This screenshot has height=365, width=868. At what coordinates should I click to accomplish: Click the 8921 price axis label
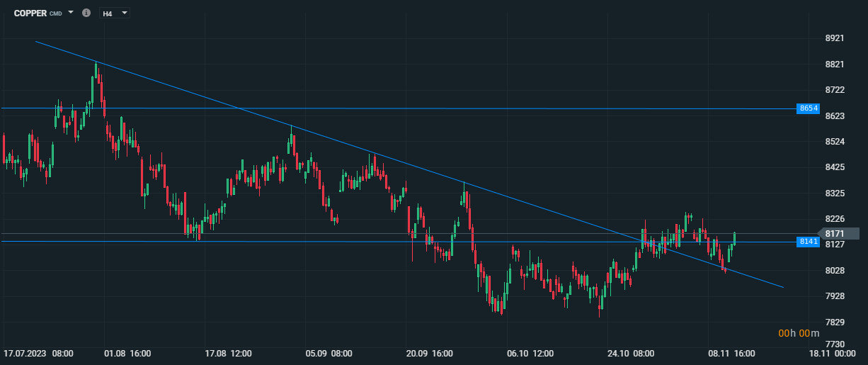click(835, 38)
